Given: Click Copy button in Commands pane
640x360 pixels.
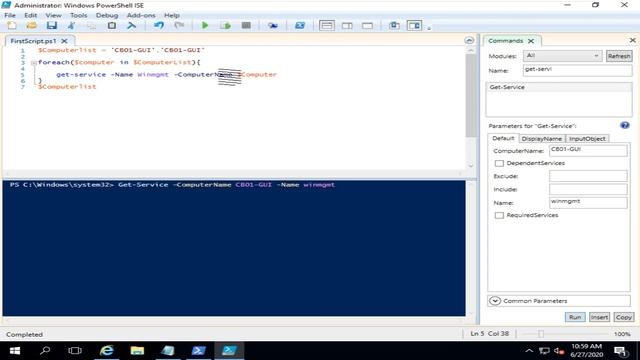Looking at the screenshot, I should pos(624,317).
